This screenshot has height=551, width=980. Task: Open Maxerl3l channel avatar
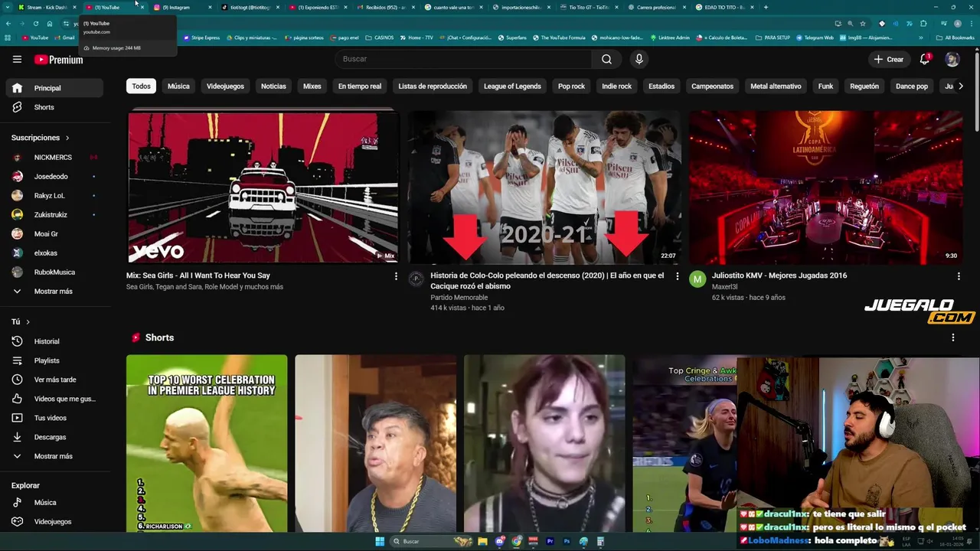[697, 279]
